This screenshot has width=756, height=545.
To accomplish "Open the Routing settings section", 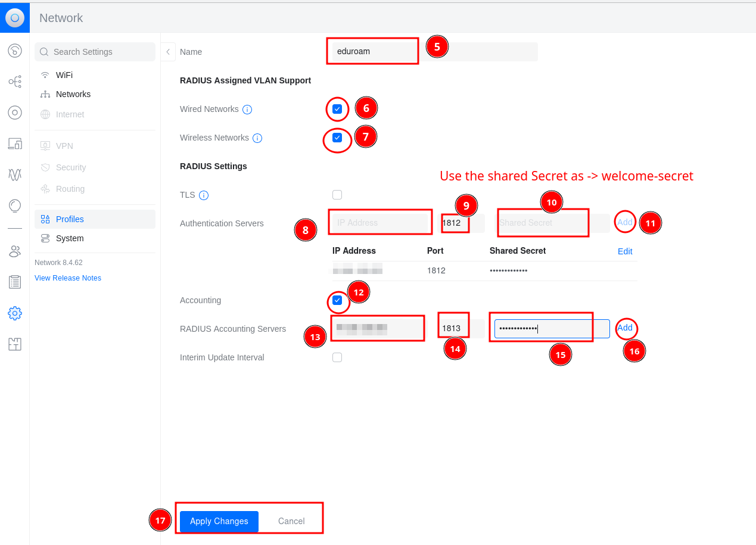I will (x=95, y=189).
